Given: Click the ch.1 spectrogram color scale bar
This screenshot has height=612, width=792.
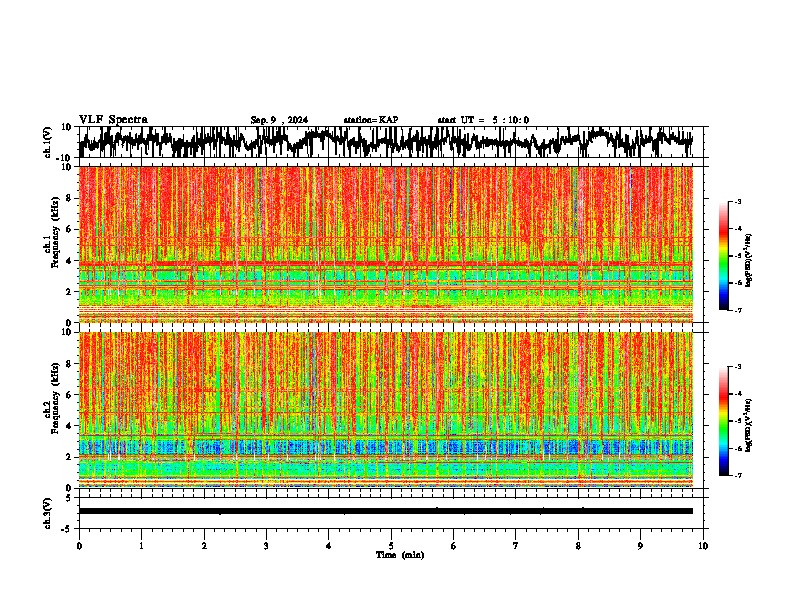Looking at the screenshot, I should (x=724, y=256).
